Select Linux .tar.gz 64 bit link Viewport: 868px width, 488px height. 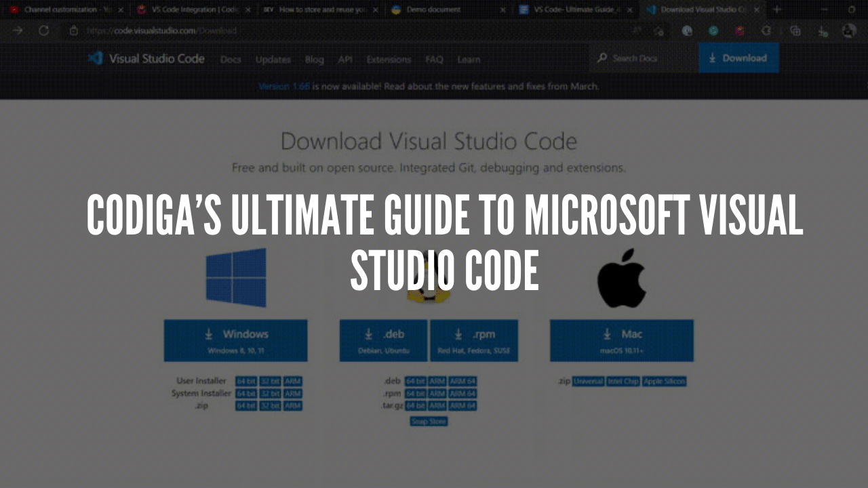pos(415,406)
